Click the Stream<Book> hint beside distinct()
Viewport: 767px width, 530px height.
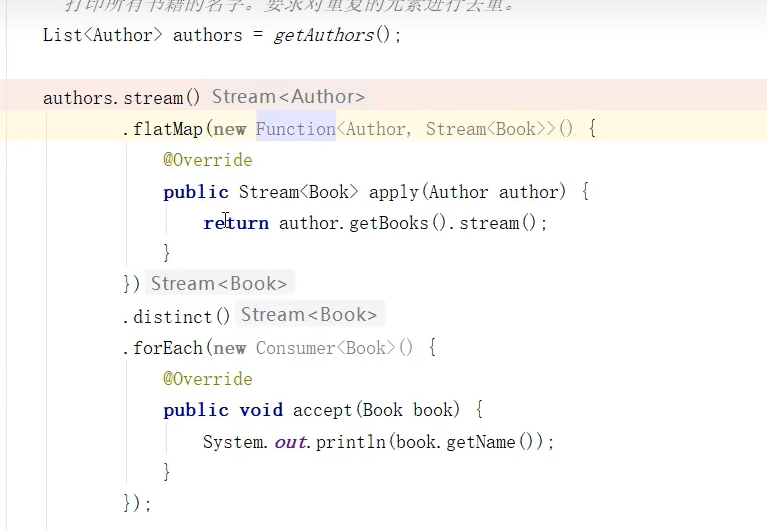(309, 315)
